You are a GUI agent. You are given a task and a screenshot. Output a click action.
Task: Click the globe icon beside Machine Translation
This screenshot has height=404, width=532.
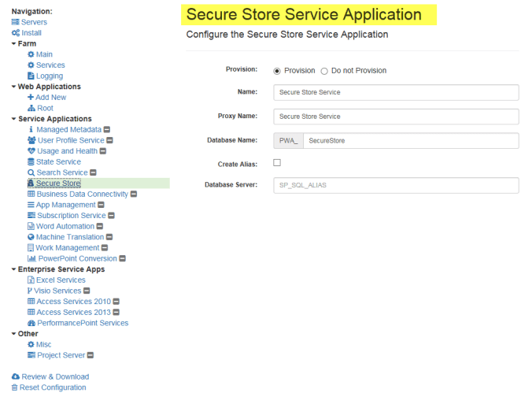(x=31, y=237)
